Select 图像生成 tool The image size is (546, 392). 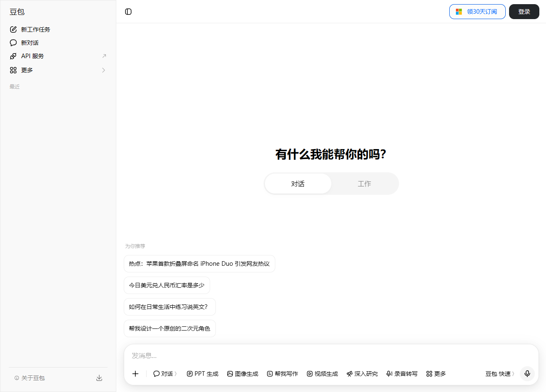[x=242, y=374]
